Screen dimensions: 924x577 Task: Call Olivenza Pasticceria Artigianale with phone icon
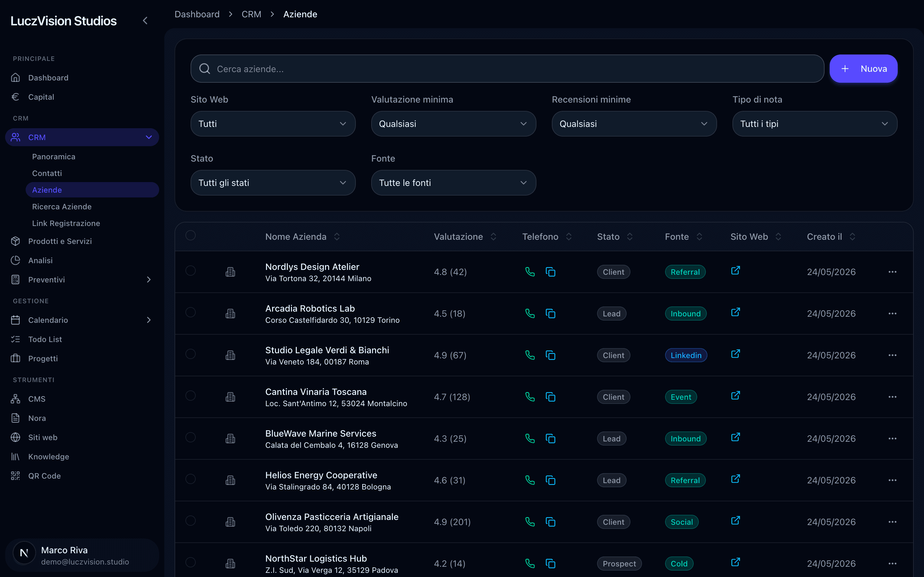tap(530, 522)
